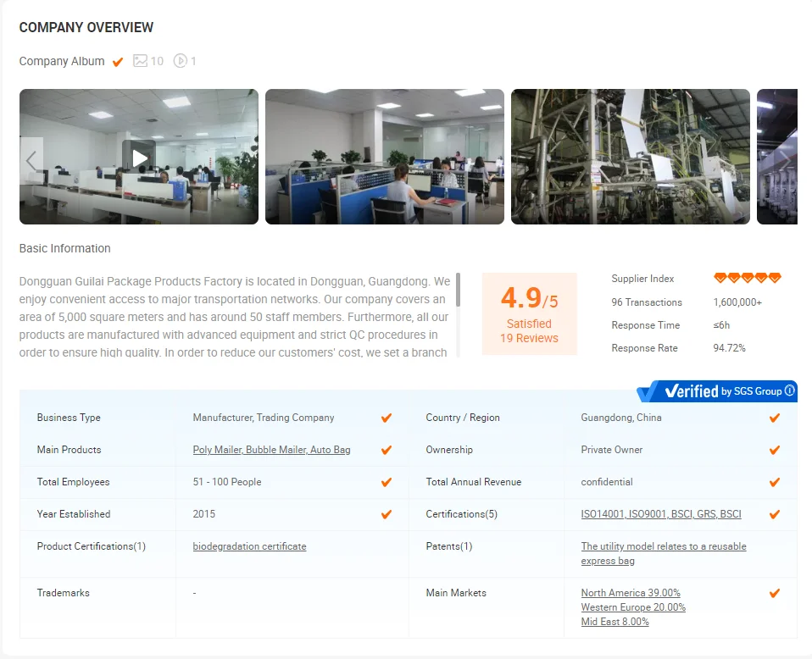Open the blue-cubicle office photo
The height and width of the screenshot is (659, 812).
(x=384, y=157)
